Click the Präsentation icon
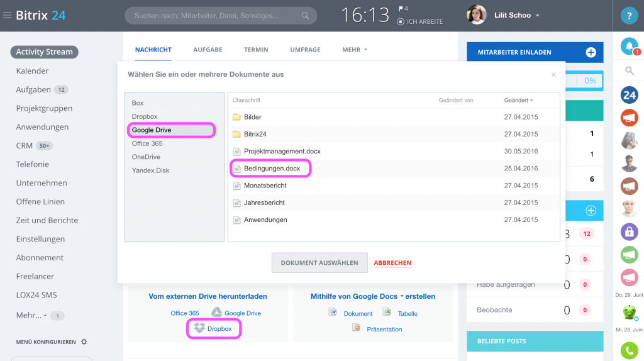Image resolution: width=644 pixels, height=361 pixels. click(x=356, y=328)
